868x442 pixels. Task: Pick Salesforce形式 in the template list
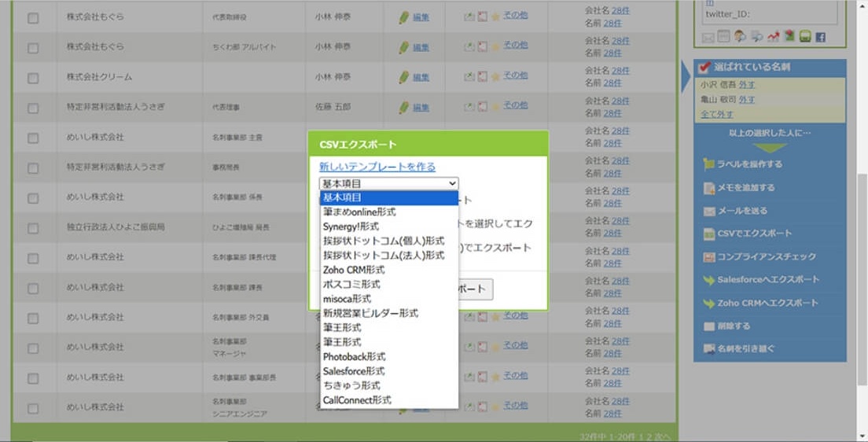point(354,371)
